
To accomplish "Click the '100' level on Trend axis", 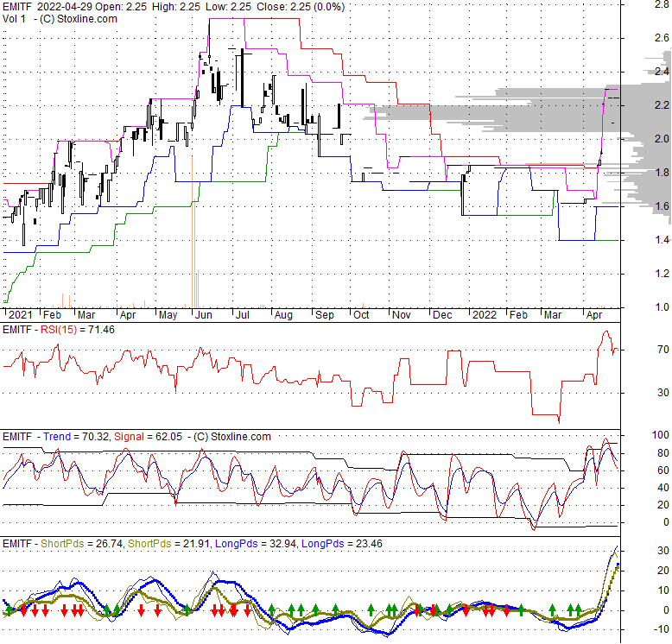I will [x=661, y=435].
